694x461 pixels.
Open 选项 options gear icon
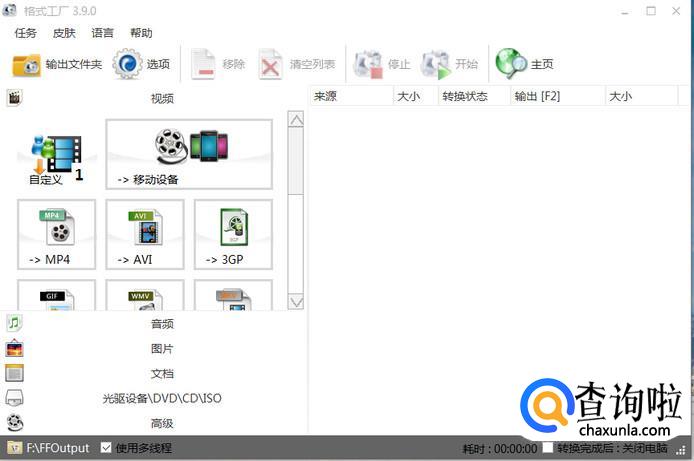(x=128, y=65)
